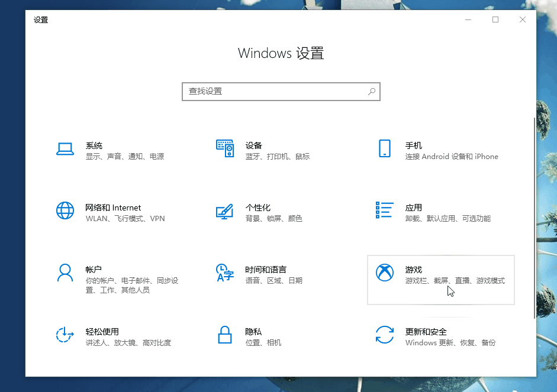557x392 pixels.
Task: Click the 设置 window title label
Action: click(41, 20)
